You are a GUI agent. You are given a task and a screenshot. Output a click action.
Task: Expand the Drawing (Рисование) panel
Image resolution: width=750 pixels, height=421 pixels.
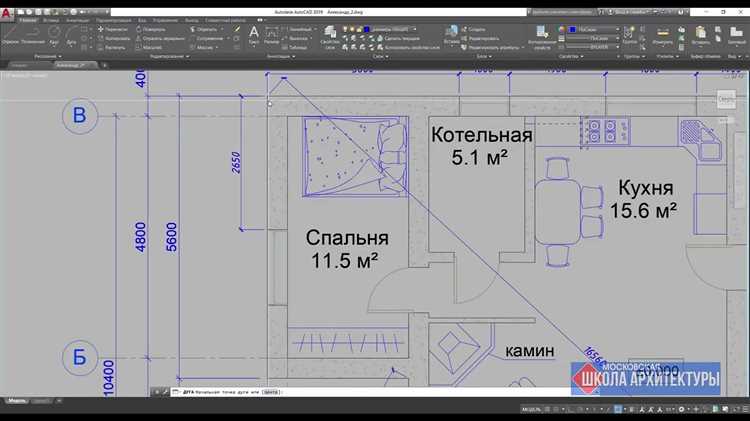click(x=47, y=56)
